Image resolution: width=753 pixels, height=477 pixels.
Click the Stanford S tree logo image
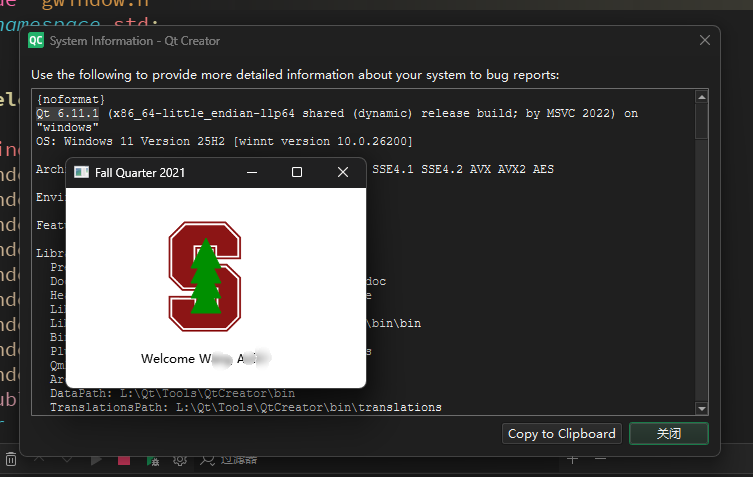pyautogui.click(x=205, y=276)
